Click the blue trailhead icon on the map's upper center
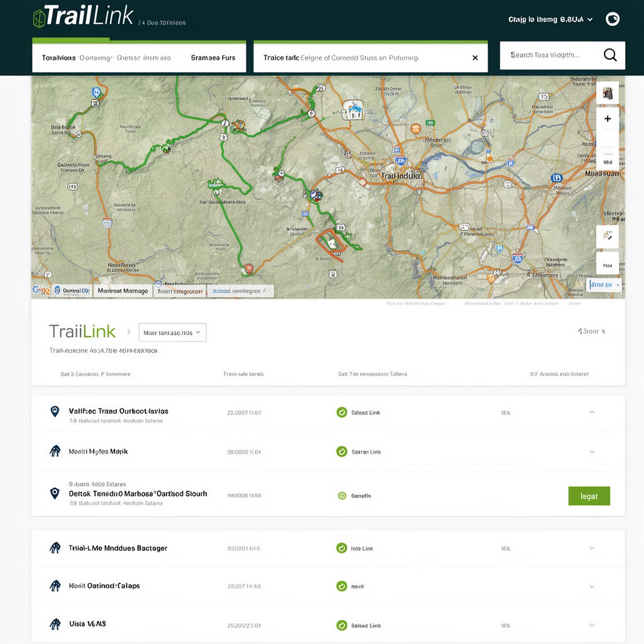644x644 pixels. [353, 109]
